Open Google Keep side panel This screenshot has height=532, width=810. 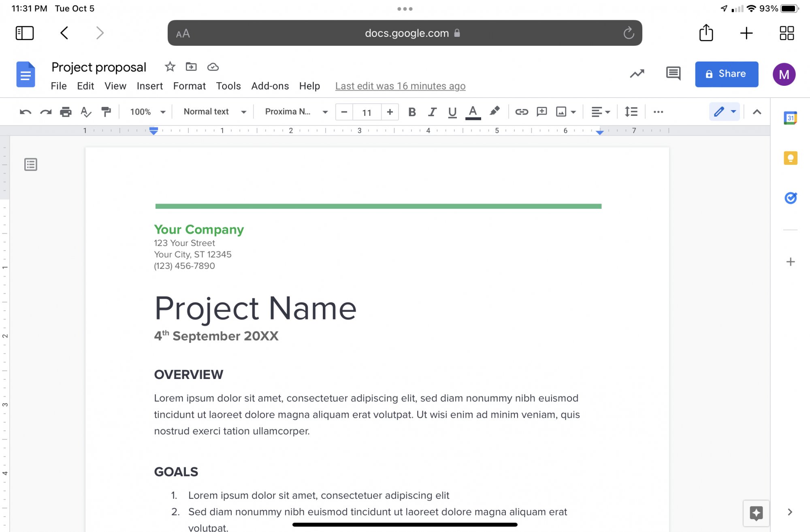[790, 158]
